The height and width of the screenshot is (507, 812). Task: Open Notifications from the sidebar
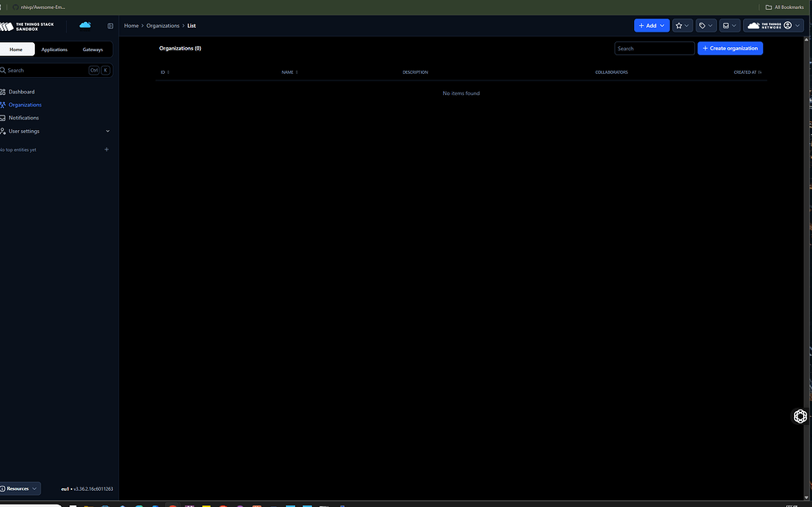point(24,118)
